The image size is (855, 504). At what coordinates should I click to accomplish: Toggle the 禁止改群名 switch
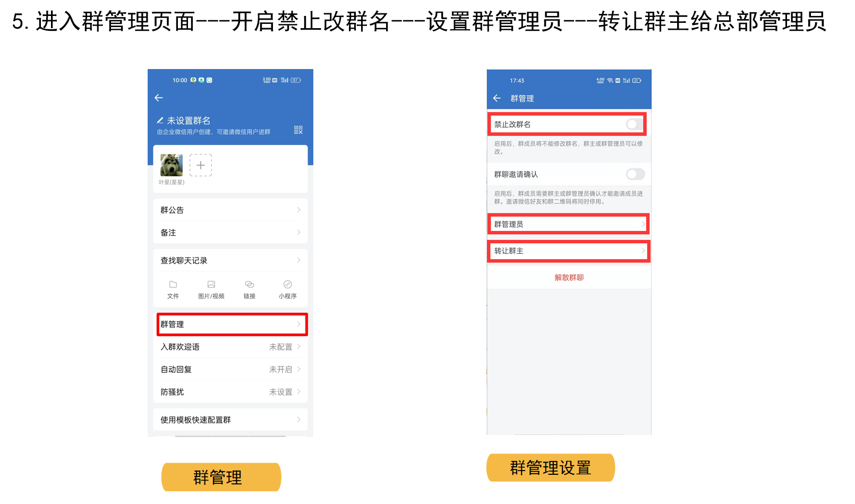[634, 124]
